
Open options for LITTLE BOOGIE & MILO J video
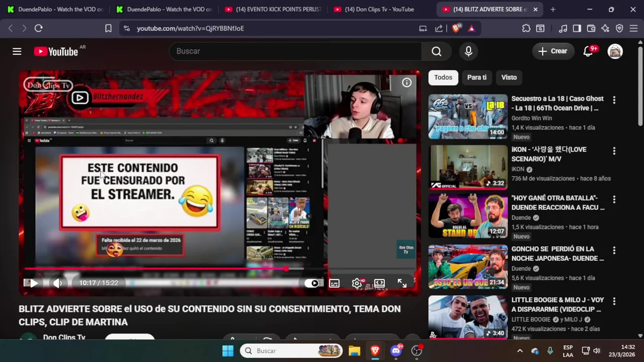click(x=614, y=301)
